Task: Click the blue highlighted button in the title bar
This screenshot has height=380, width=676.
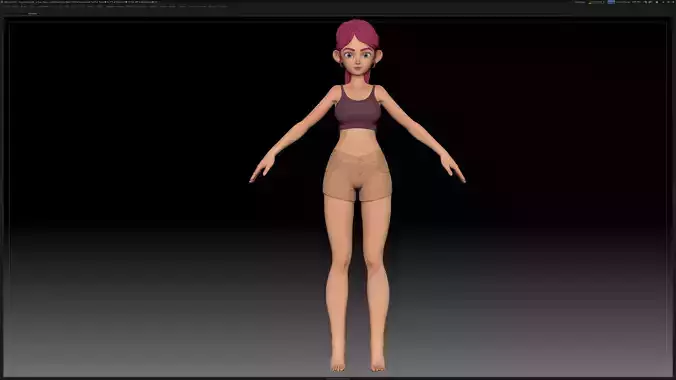Action: [x=611, y=2]
